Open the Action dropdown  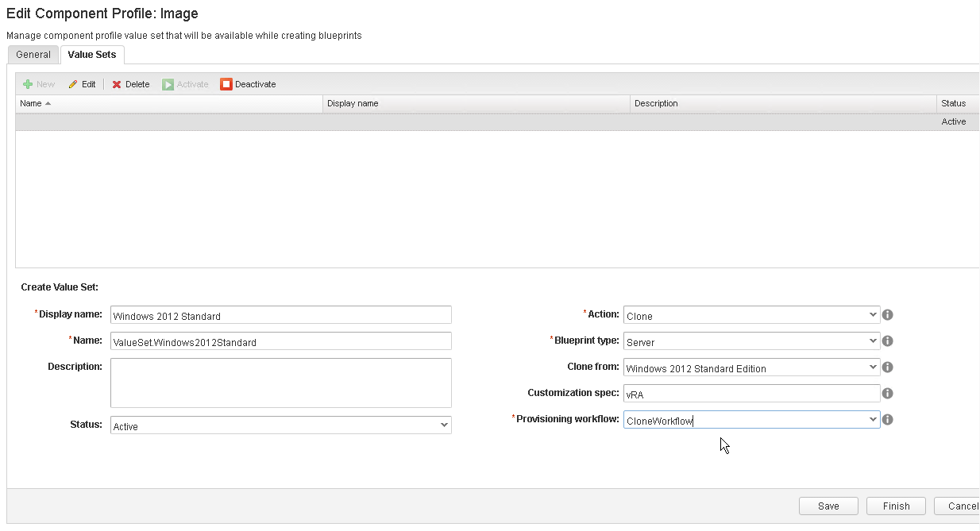751,315
